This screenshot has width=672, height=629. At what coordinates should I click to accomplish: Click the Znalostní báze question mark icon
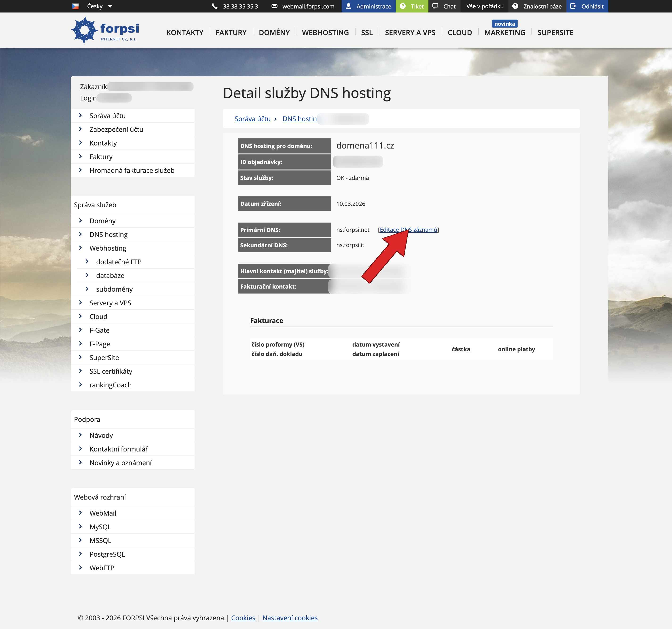click(515, 6)
